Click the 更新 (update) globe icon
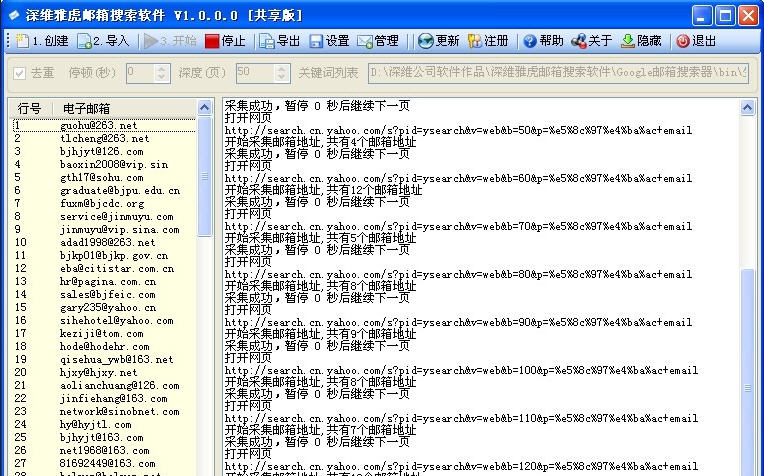The height and width of the screenshot is (476, 764). click(x=425, y=41)
